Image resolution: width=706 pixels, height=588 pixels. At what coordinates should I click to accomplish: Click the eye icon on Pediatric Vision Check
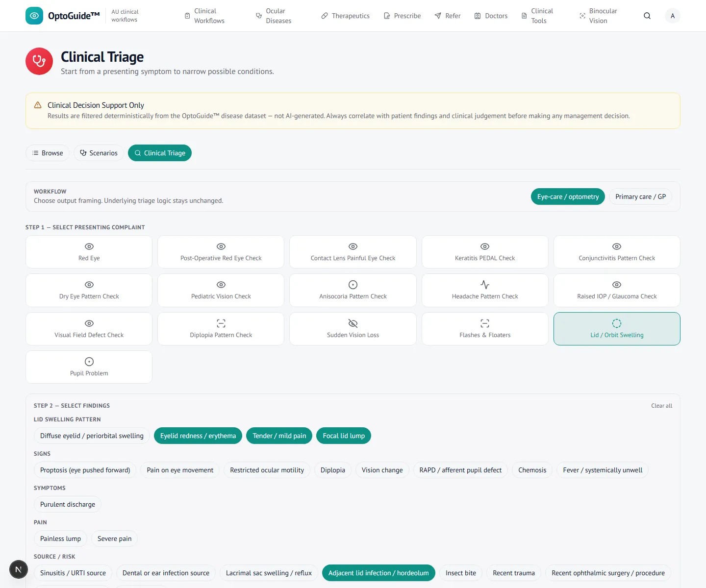[221, 285]
